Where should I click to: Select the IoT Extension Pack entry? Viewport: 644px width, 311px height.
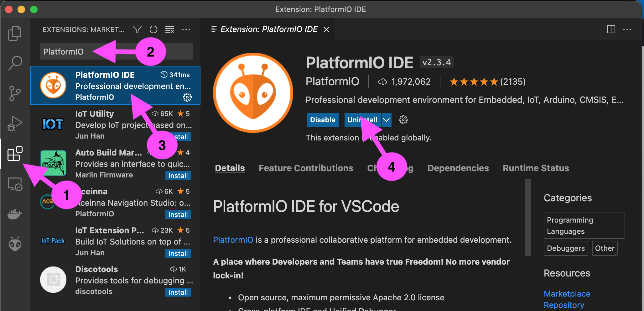[x=115, y=241]
